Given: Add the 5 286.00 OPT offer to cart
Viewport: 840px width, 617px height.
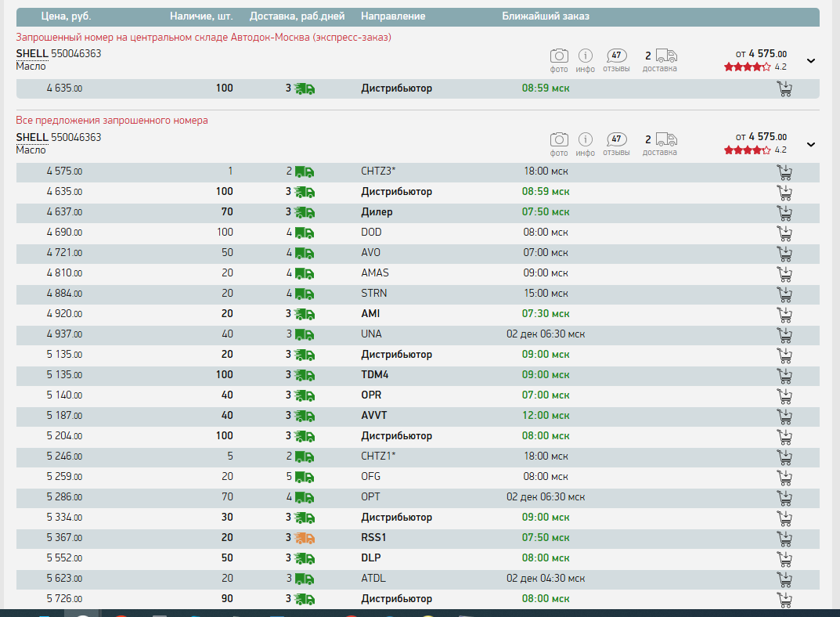Looking at the screenshot, I should click(x=784, y=498).
